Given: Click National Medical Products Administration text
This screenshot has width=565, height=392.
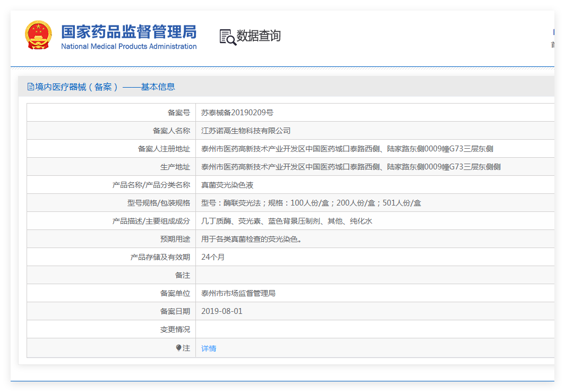Looking at the screenshot, I should pyautogui.click(x=129, y=47).
